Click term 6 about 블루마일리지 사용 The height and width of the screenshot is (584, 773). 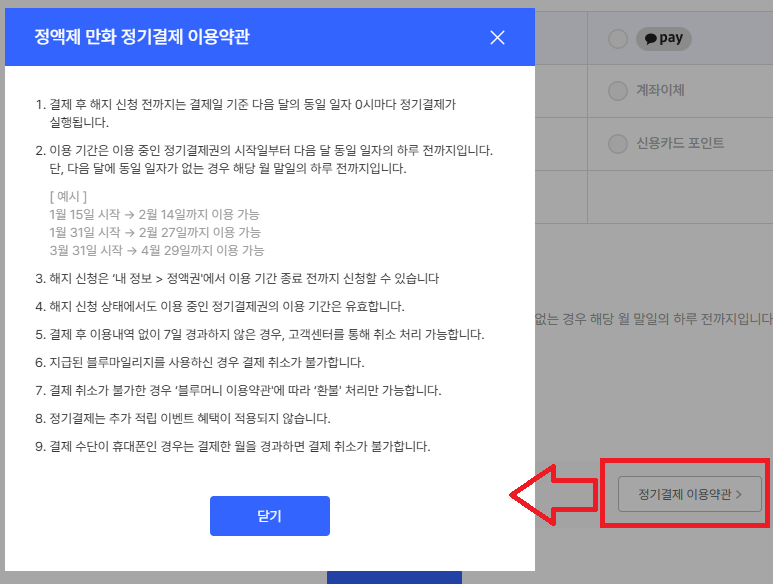click(206, 362)
